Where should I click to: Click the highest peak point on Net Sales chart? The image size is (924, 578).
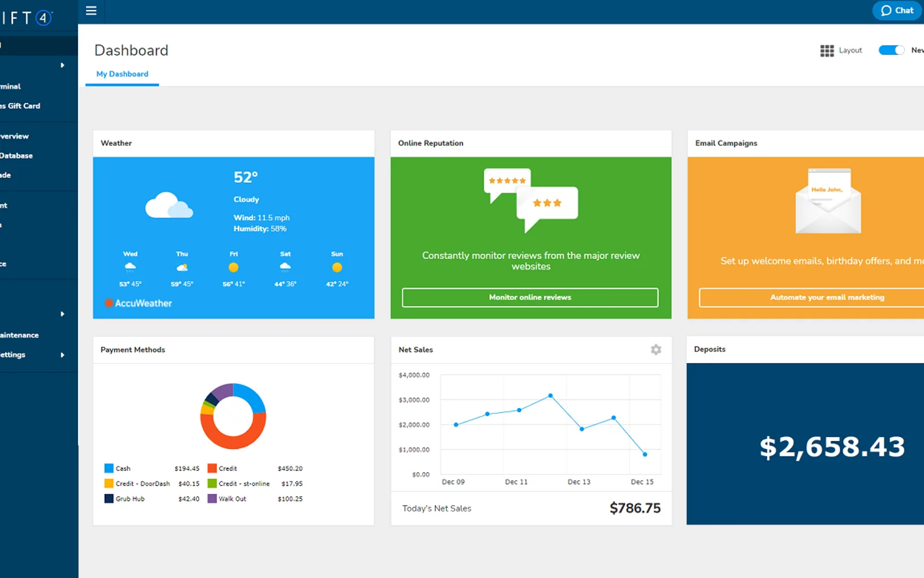(x=550, y=396)
